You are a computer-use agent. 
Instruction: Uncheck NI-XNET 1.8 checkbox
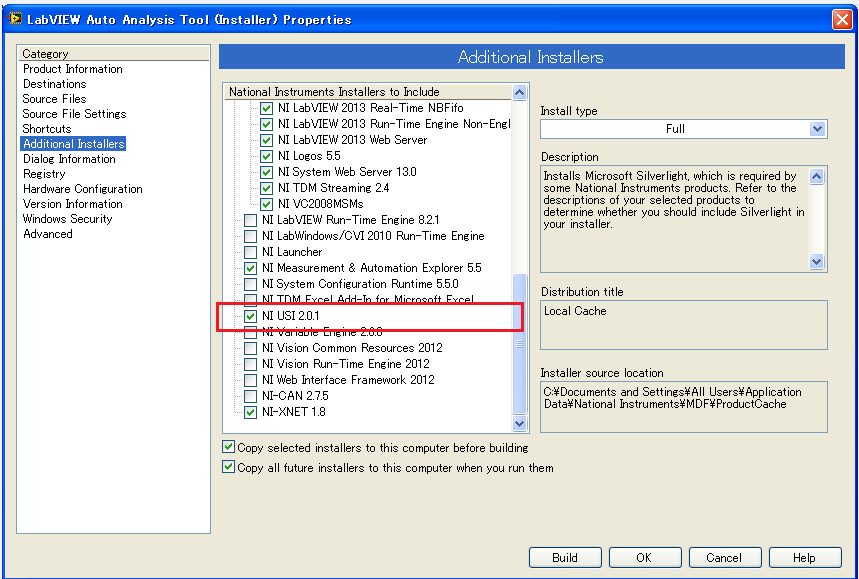tap(250, 412)
